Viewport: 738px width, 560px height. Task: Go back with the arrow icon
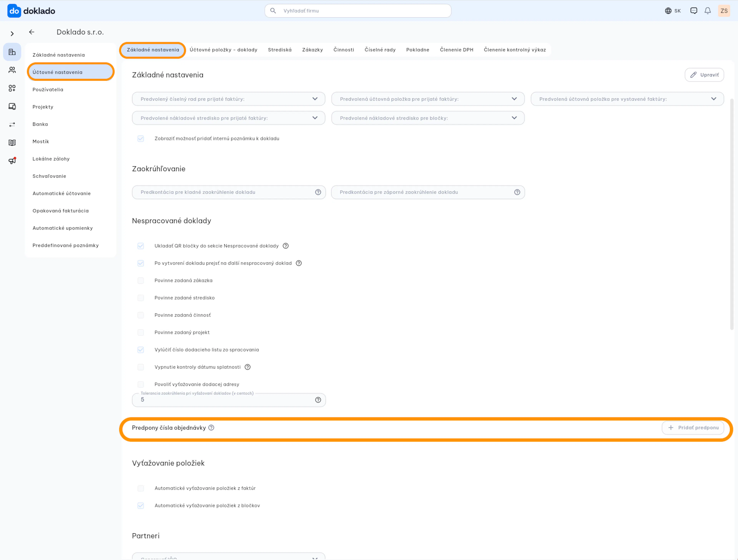click(32, 32)
